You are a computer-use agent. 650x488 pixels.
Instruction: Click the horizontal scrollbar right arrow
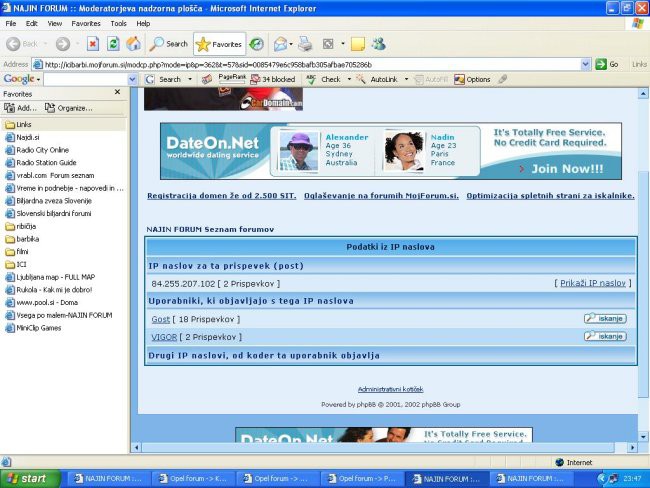click(632, 447)
